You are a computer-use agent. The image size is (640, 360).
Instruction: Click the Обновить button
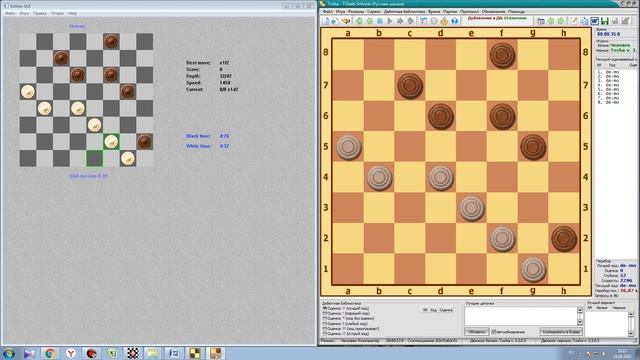tap(476, 331)
